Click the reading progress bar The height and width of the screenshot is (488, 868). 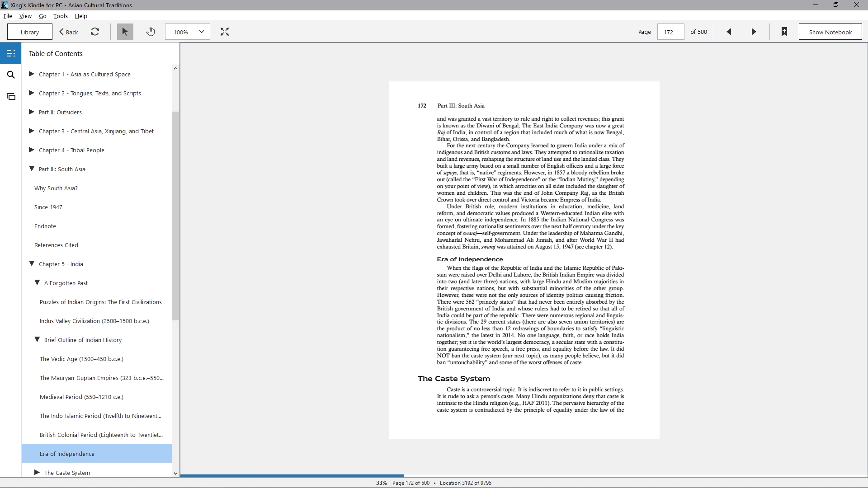524,476
